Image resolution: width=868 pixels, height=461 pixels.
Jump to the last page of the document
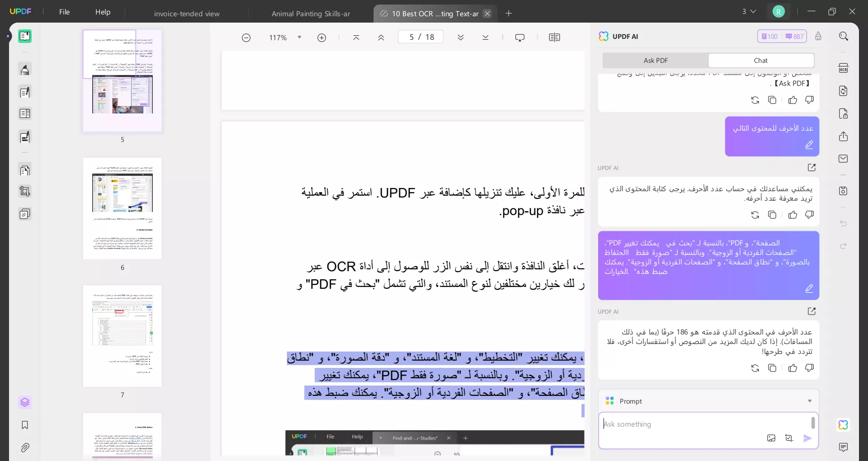[486, 38]
